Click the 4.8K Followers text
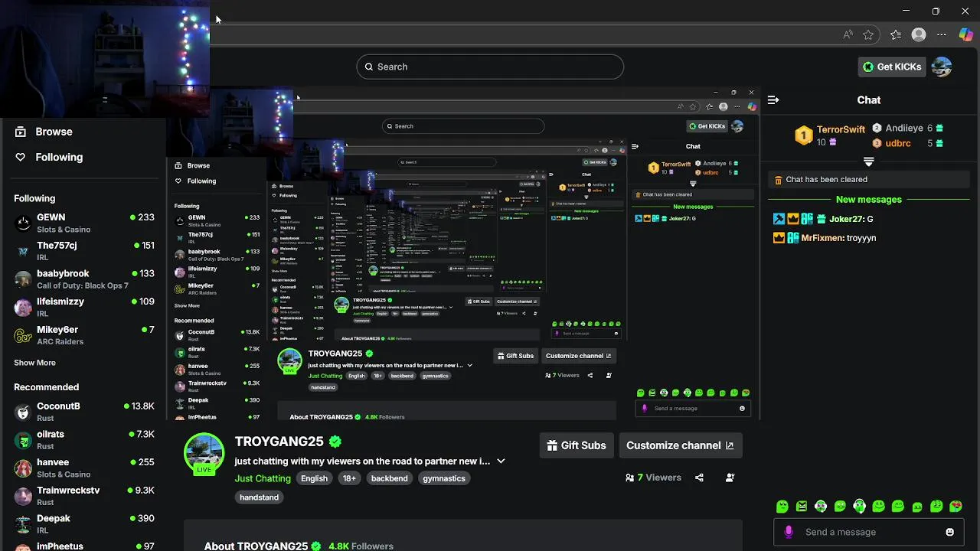Viewport: 980px width, 551px height. (x=361, y=546)
